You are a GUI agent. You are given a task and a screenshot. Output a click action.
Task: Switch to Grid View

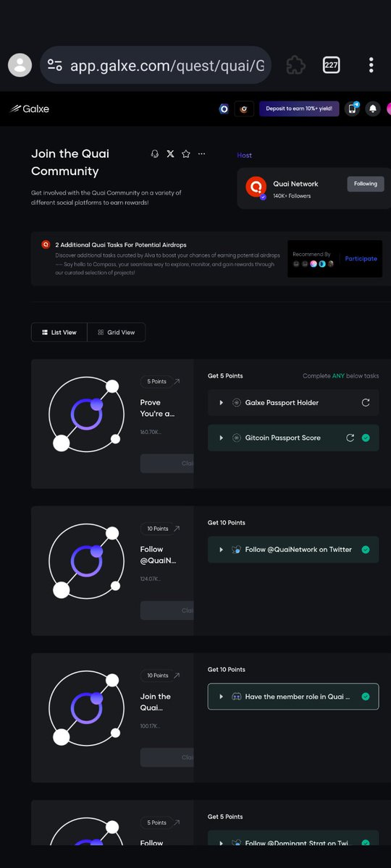tap(117, 332)
